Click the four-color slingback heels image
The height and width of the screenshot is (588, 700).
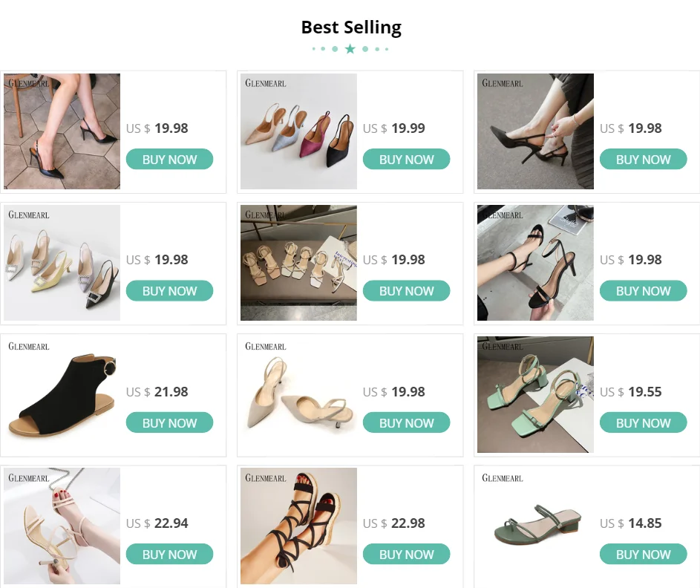[298, 131]
